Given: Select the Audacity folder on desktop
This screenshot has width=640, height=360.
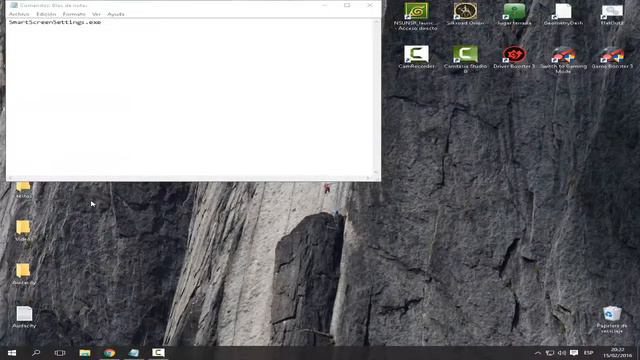Looking at the screenshot, I should coord(23,274).
